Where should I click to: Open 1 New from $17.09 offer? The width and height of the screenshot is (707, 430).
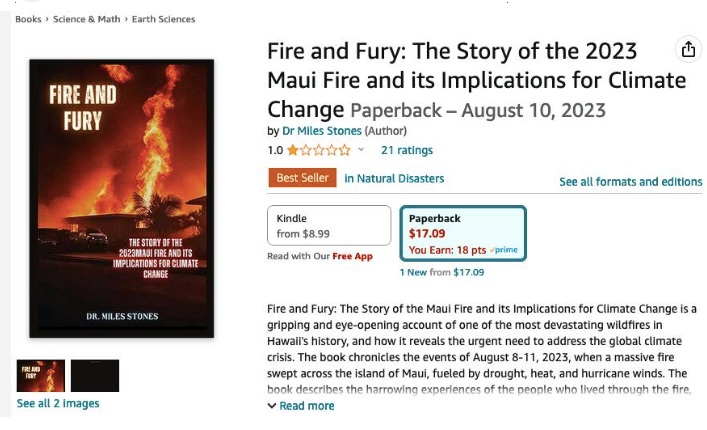coord(441,272)
